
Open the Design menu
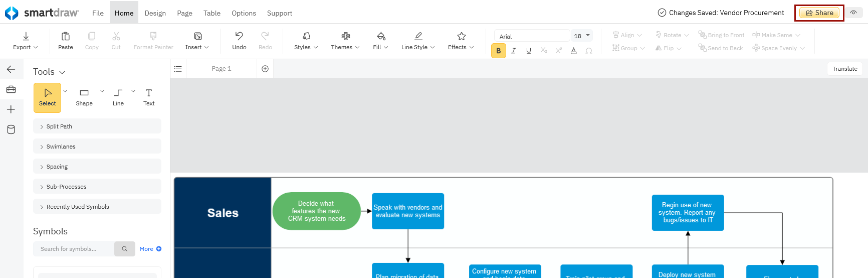(155, 13)
